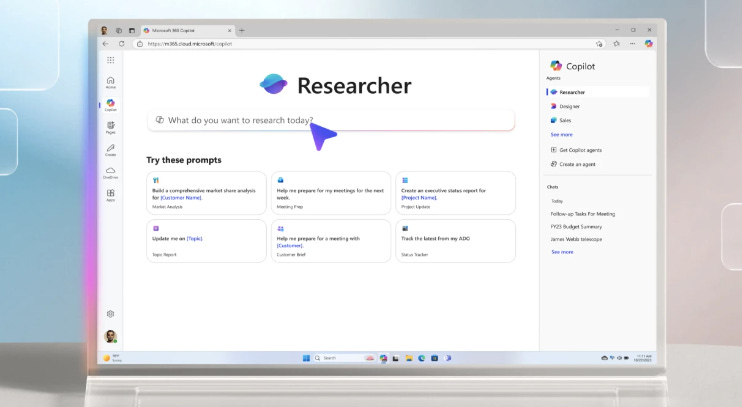Open new browser tab plus button
The width and height of the screenshot is (742, 407).
[242, 30]
